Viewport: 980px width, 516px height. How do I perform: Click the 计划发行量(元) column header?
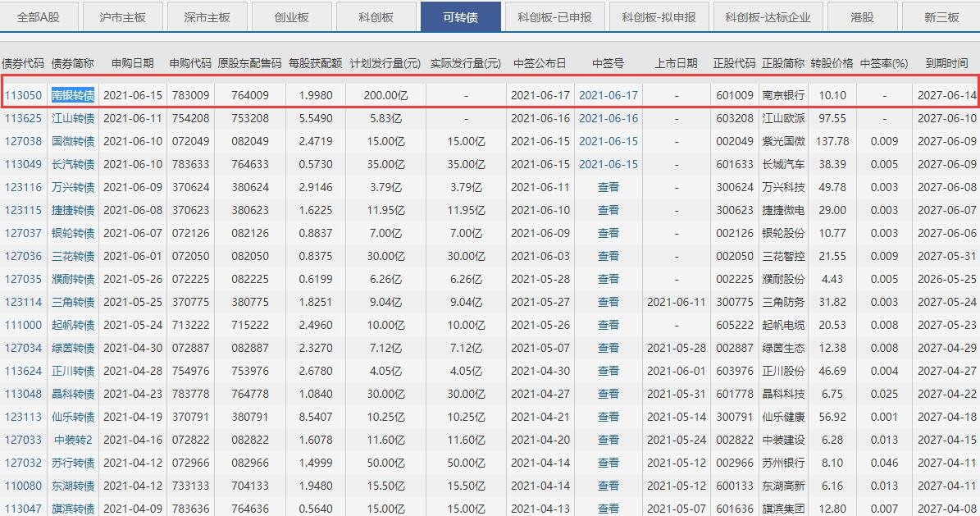coord(385,63)
